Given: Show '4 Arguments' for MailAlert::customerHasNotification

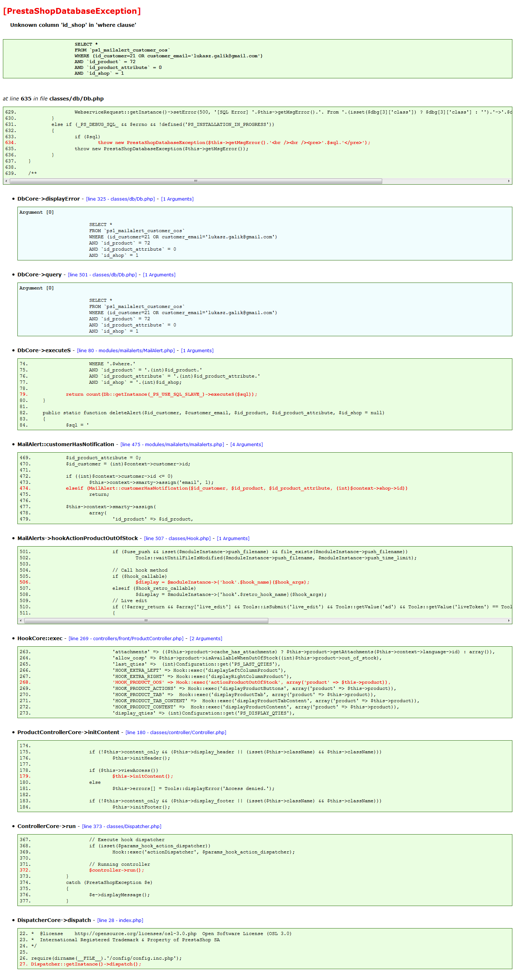Looking at the screenshot, I should (247, 444).
